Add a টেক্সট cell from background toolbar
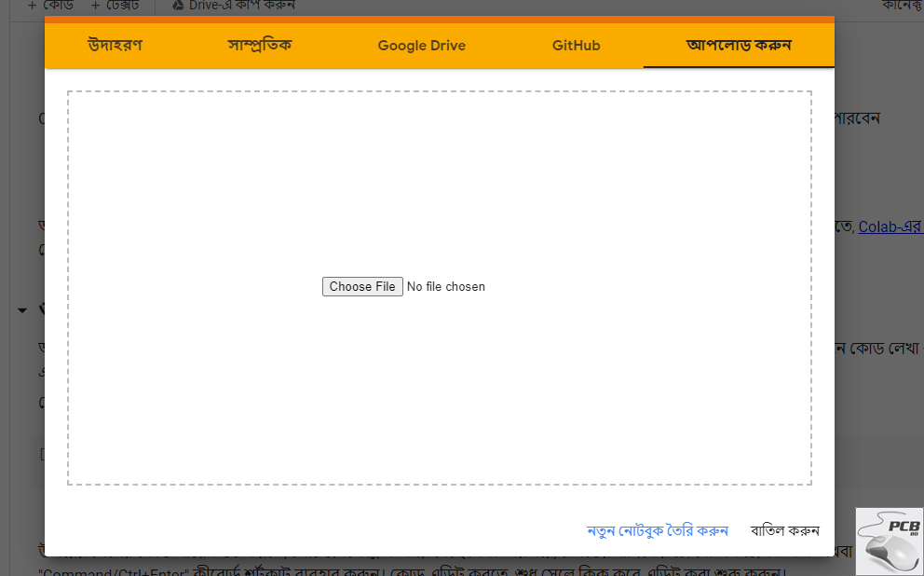The image size is (924, 576). 115,6
